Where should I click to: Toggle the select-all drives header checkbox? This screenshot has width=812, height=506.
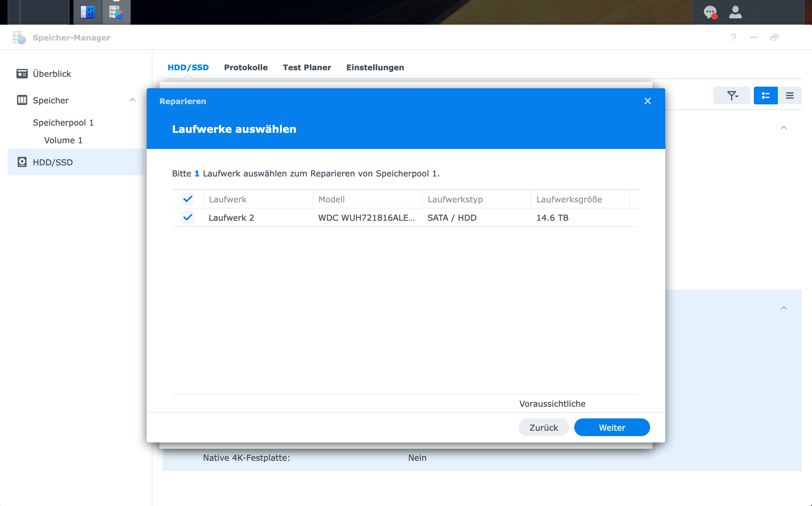[188, 199]
